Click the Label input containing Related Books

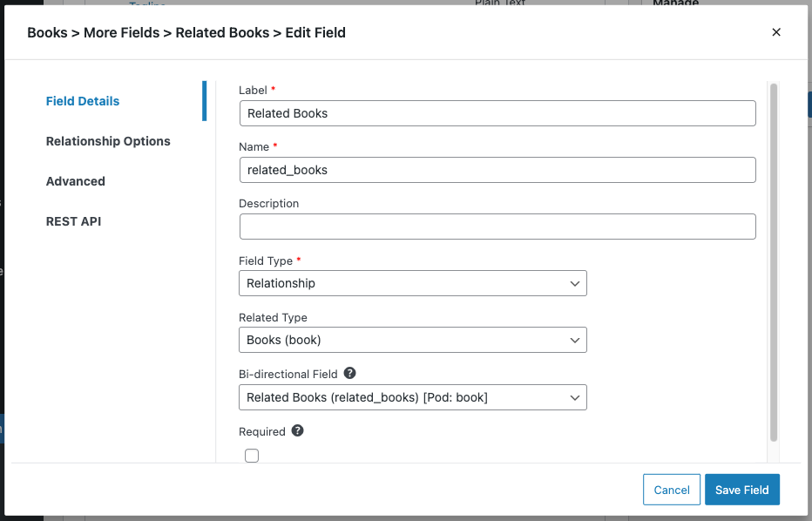[x=497, y=113]
